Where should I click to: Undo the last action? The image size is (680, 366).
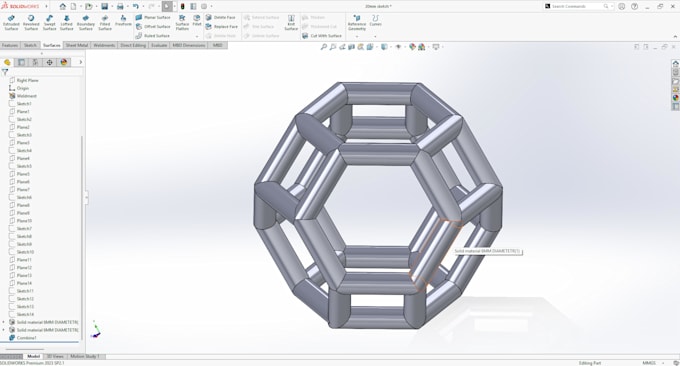pos(136,6)
